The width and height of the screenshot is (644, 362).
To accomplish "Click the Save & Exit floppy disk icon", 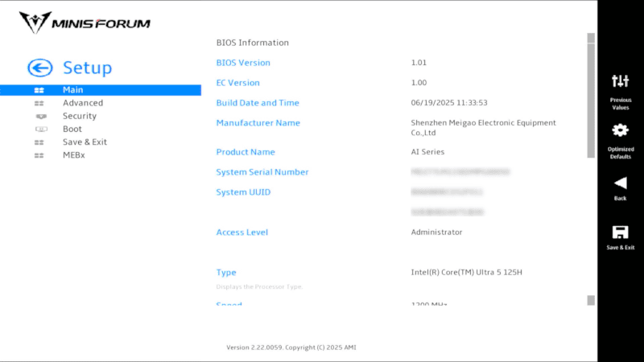I will (620, 232).
